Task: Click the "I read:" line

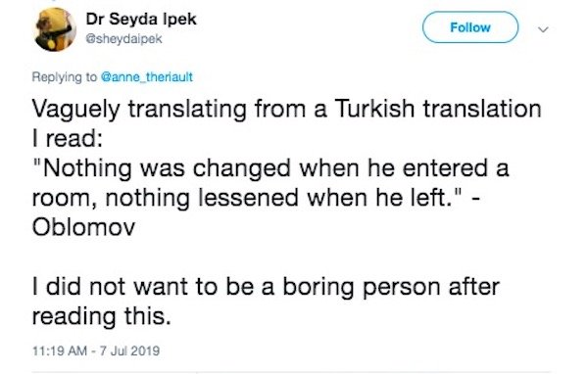Action: pos(68,139)
